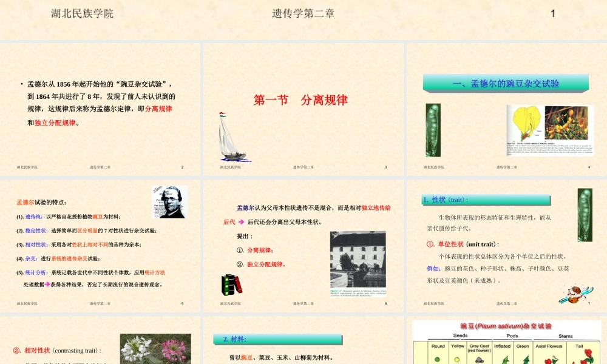Click '①. 分离规律:' on slide 6
Viewport: 607px width, 364px height.
255,251
